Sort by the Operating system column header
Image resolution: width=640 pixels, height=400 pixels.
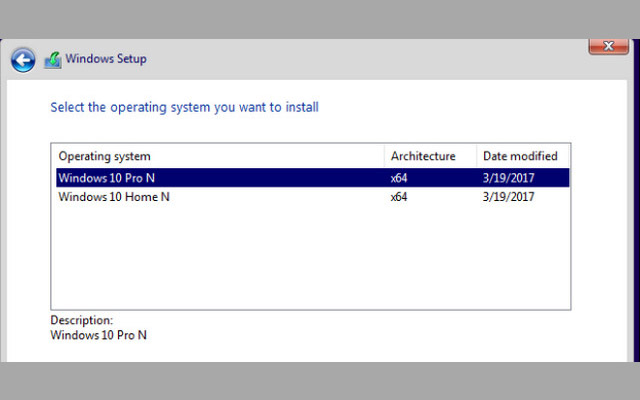(105, 156)
